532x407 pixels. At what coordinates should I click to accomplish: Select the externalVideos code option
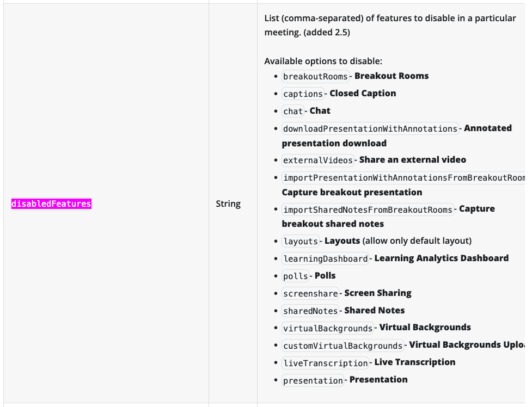pos(318,160)
